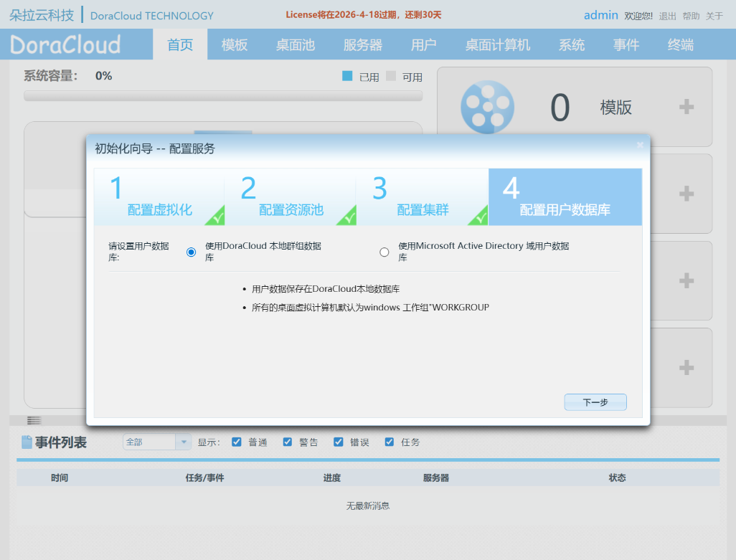This screenshot has height=560, width=736.
Task: Click the admin username link
Action: coord(601,15)
